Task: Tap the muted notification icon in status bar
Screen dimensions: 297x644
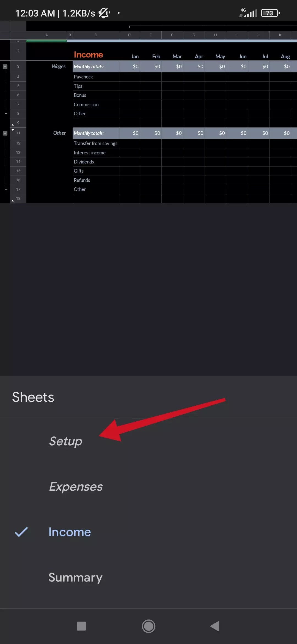Action: pos(104,12)
